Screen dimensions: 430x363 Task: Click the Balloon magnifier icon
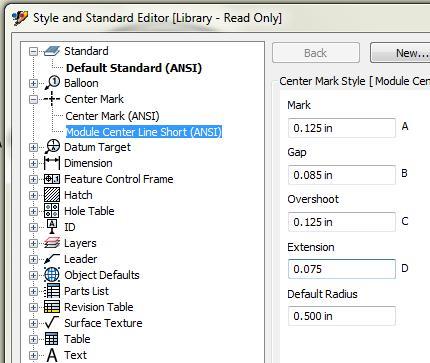coord(52,83)
